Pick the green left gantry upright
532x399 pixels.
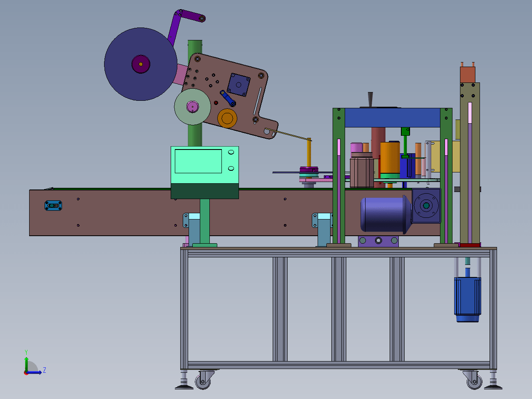pos(338,176)
